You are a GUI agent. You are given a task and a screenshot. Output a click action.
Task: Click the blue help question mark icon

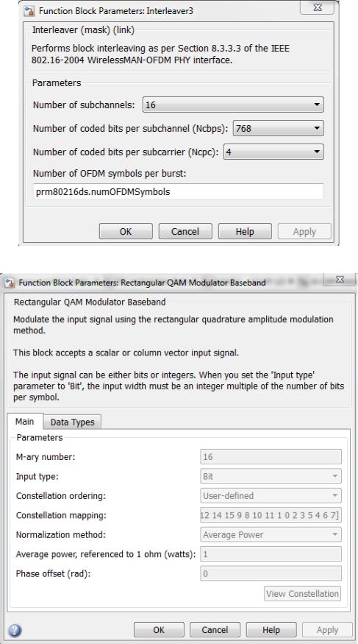[15, 630]
